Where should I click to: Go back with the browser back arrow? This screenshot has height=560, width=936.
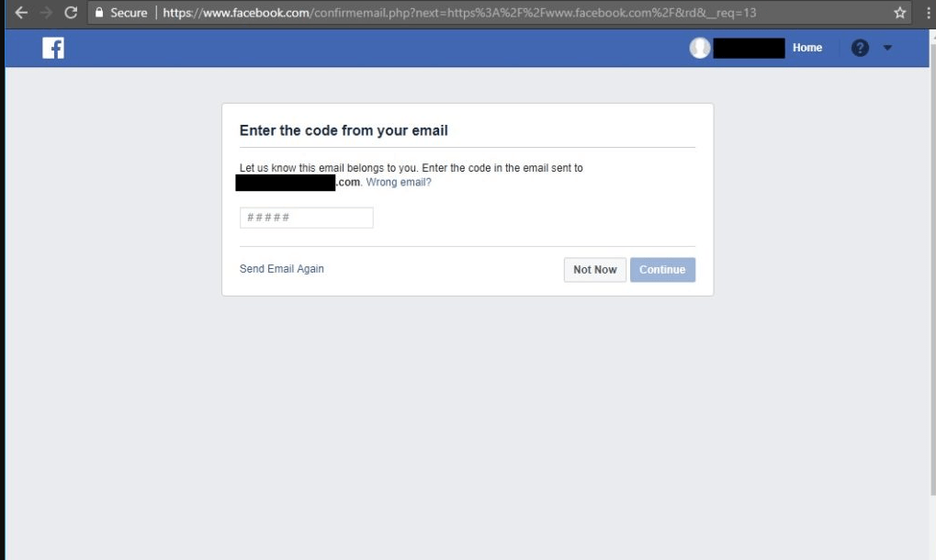pos(21,13)
